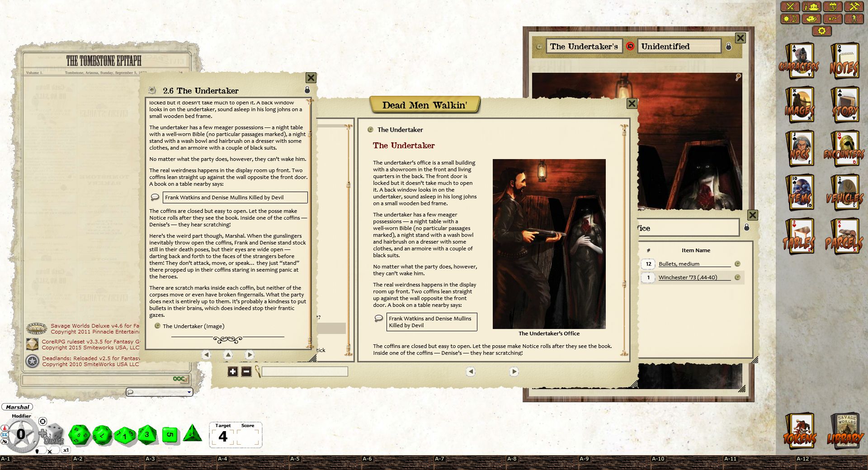Open the Encounters card in sidebar
The height and width of the screenshot is (470, 868).
point(843,150)
